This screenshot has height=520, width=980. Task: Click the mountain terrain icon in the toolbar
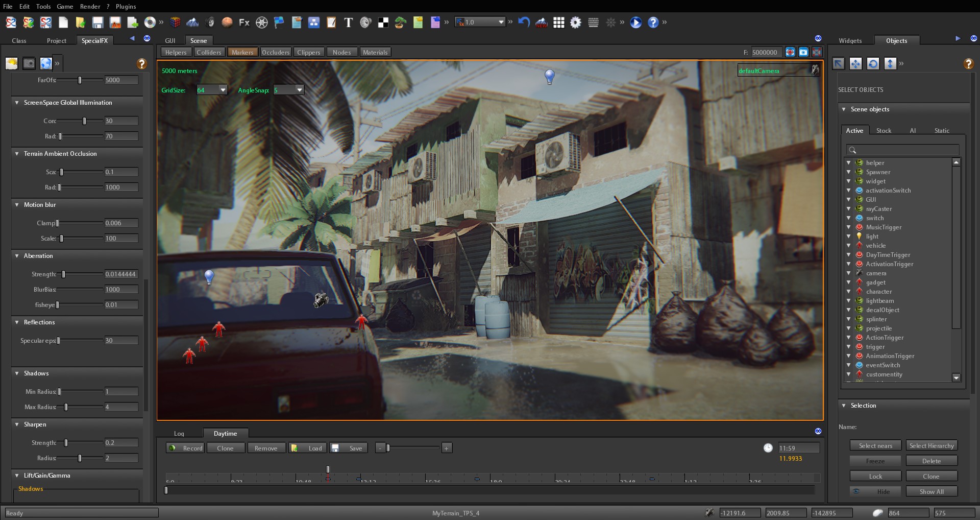pos(192,22)
